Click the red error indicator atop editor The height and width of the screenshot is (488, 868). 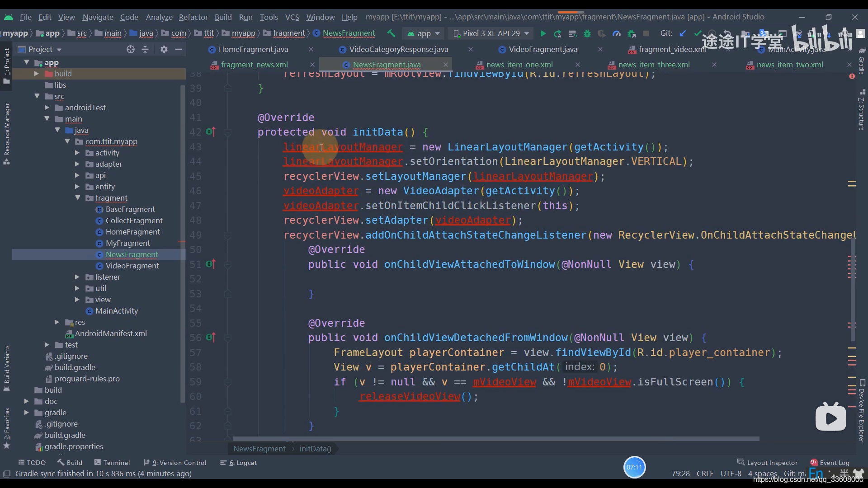tap(852, 76)
